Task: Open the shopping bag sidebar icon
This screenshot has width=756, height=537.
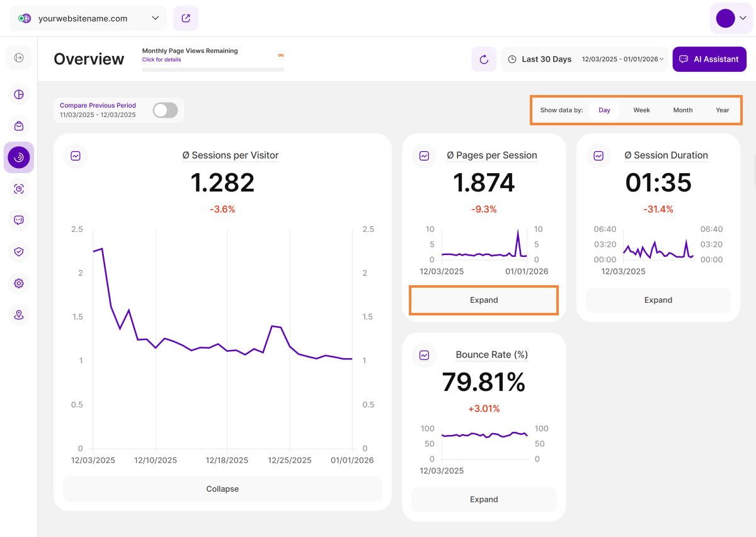Action: tap(19, 126)
